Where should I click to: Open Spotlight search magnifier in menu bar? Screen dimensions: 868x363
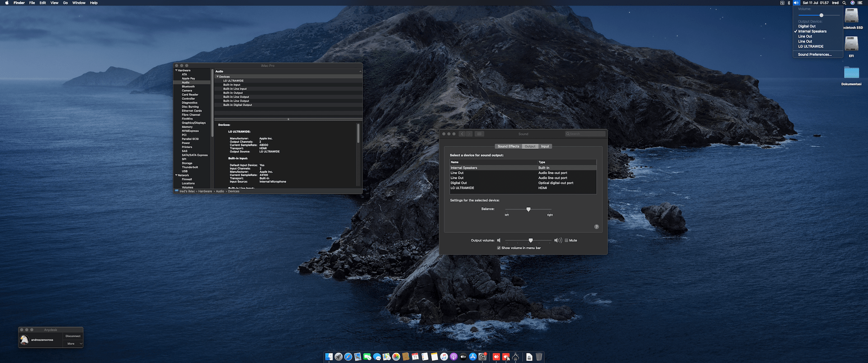(844, 3)
